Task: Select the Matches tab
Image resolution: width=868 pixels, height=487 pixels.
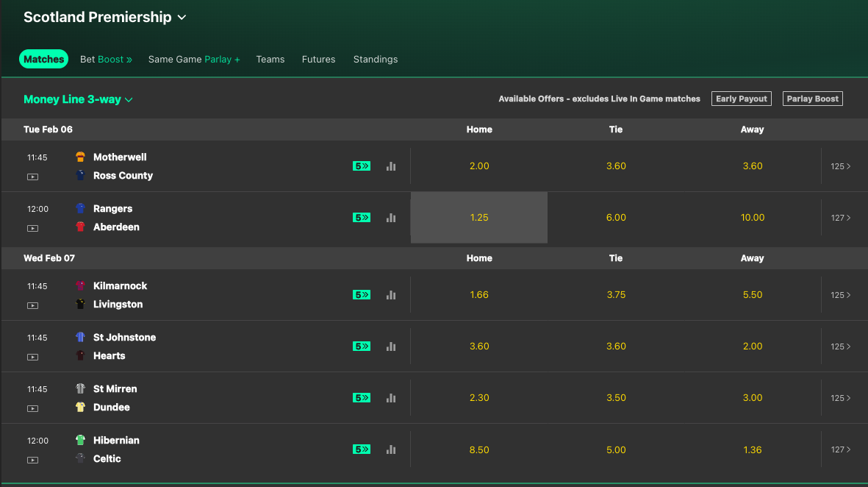Action: (44, 60)
